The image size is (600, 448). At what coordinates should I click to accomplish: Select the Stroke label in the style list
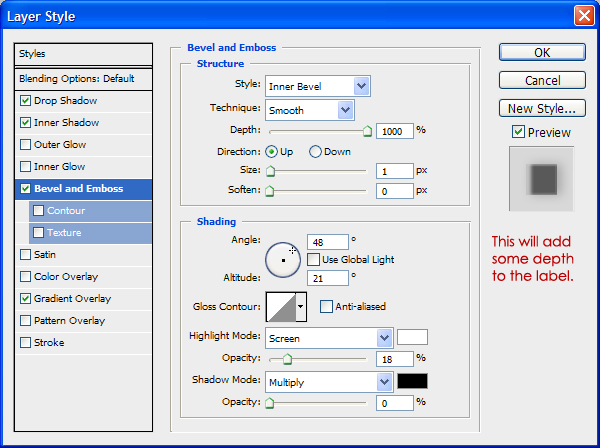(49, 342)
